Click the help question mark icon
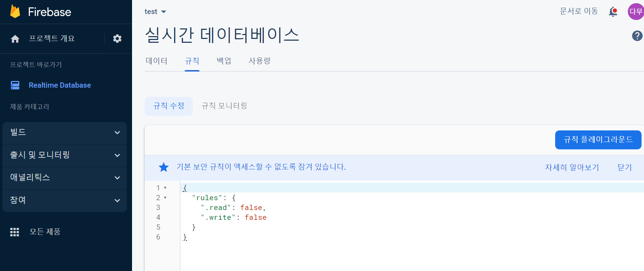Image resolution: width=644 pixels, height=271 pixels. 637,36
